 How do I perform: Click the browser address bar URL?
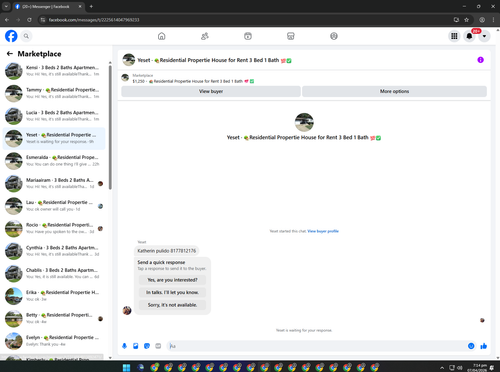pos(94,20)
